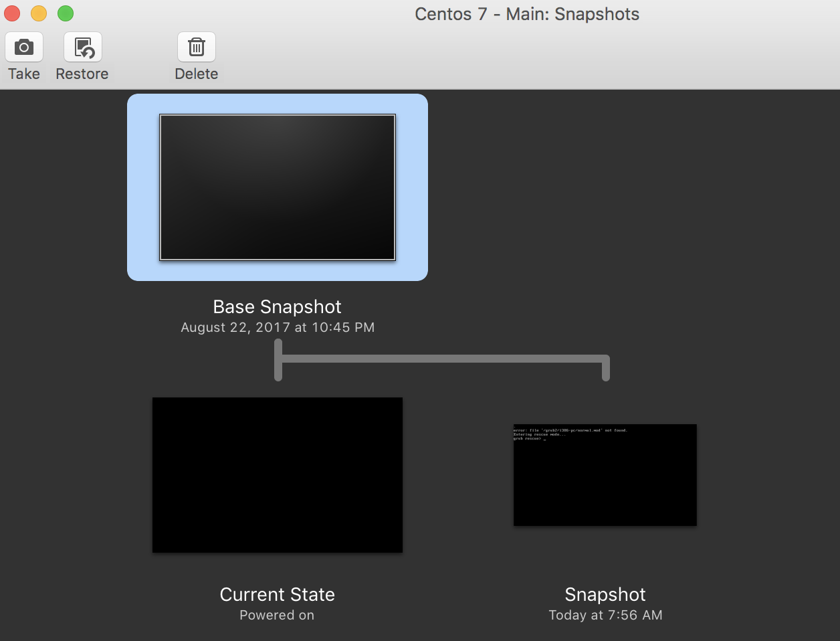Select the Snapshot thumbnail showing grub rescue
The image size is (840, 641).
click(605, 475)
